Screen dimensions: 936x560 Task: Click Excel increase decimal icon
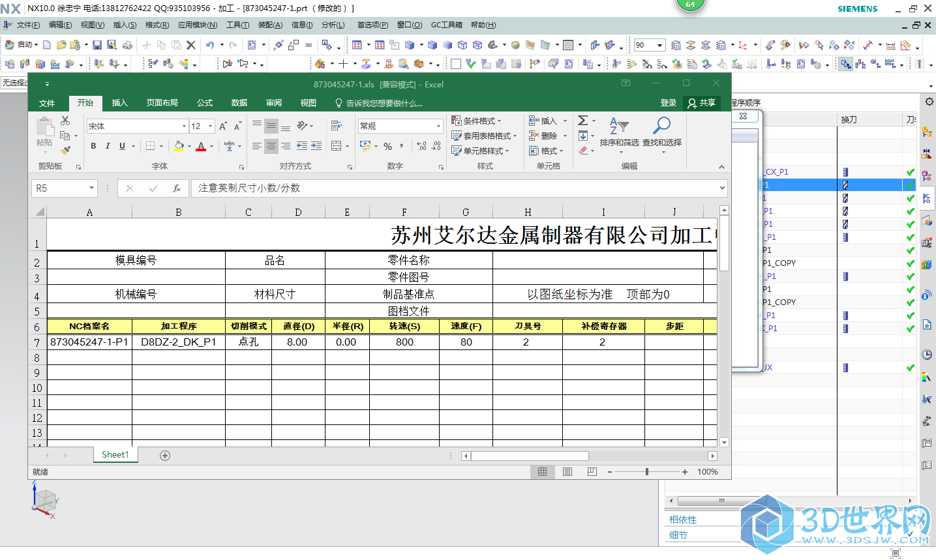tap(422, 146)
